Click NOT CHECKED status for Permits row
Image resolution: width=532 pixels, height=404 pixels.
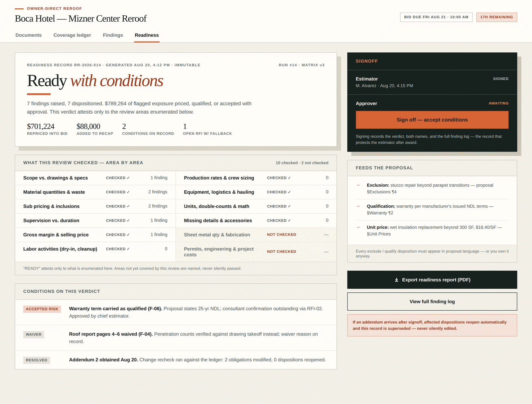pyautogui.click(x=281, y=252)
